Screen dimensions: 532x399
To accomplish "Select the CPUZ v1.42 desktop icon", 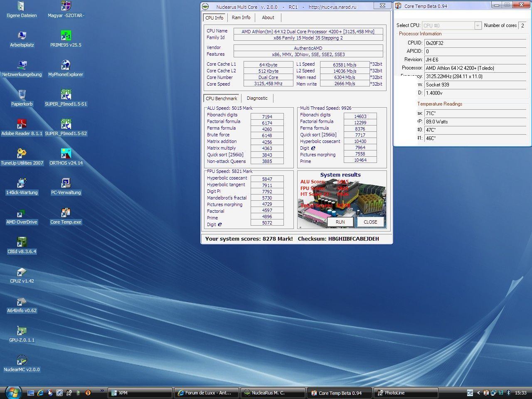I will point(22,276).
